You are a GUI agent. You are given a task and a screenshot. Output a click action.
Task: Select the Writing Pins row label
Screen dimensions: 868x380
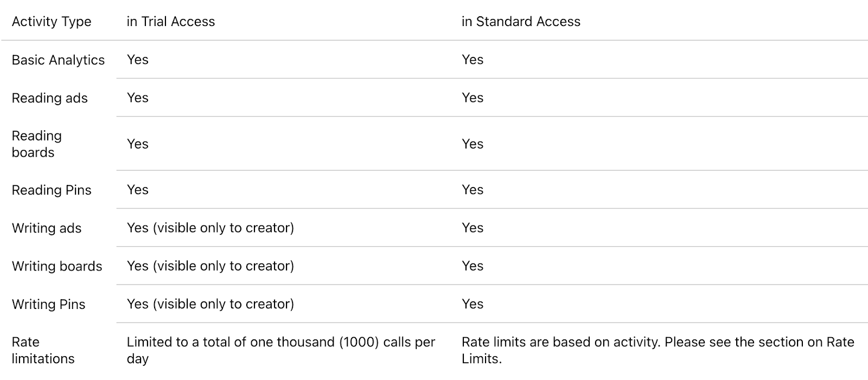tap(49, 304)
